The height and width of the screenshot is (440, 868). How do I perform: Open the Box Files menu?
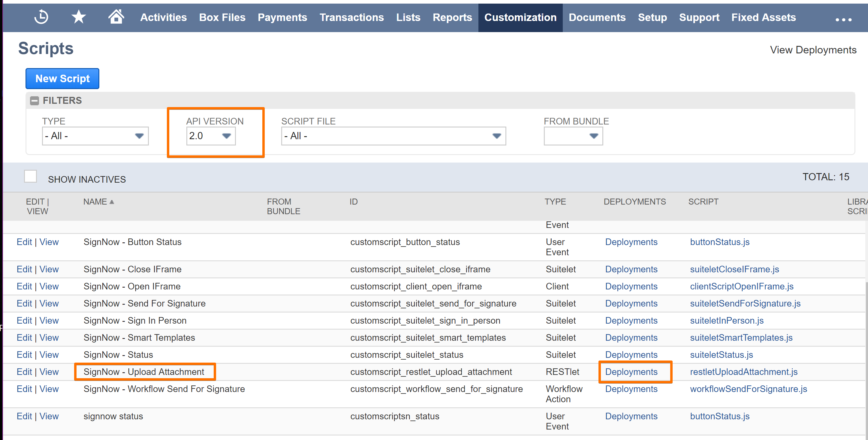tap(222, 17)
